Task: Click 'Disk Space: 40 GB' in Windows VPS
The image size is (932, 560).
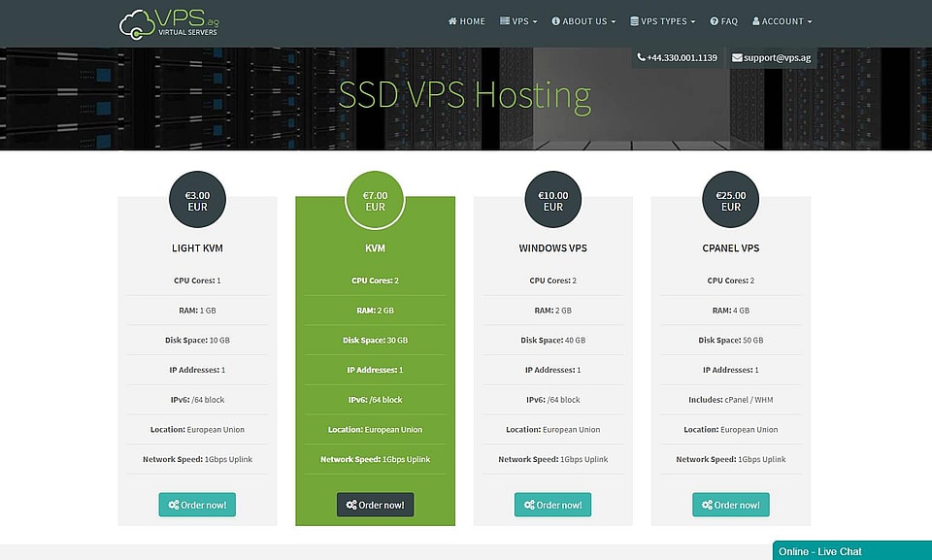Action: click(x=552, y=340)
